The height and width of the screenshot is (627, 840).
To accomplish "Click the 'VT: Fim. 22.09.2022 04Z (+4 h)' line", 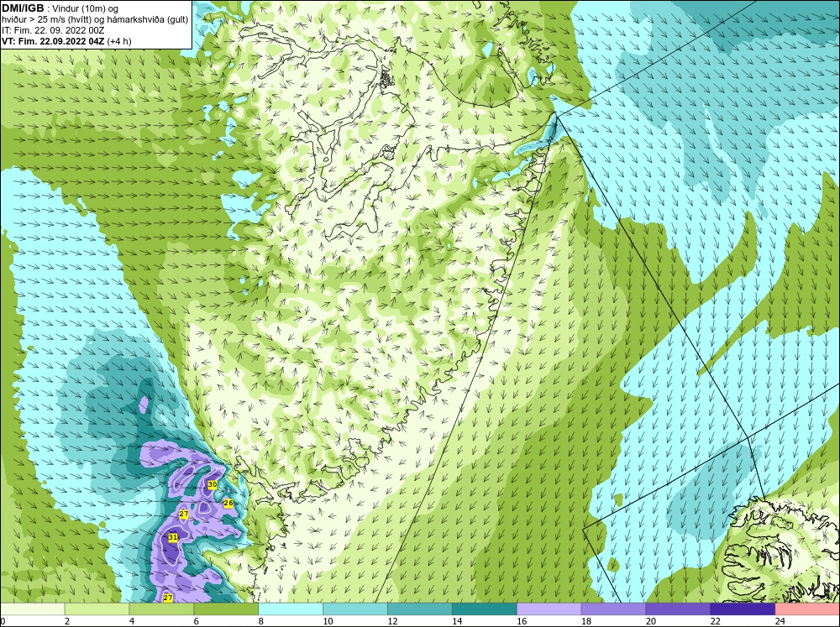I will pos(66,41).
